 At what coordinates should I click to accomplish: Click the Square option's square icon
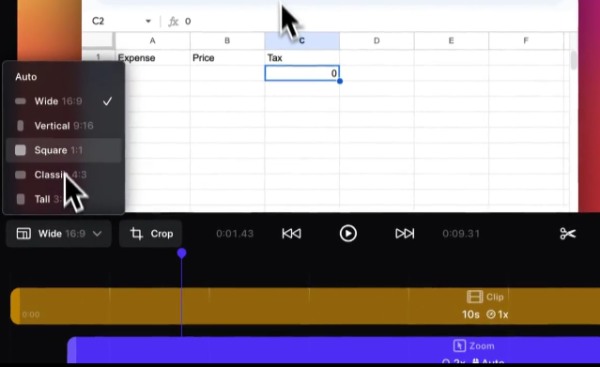coord(20,150)
